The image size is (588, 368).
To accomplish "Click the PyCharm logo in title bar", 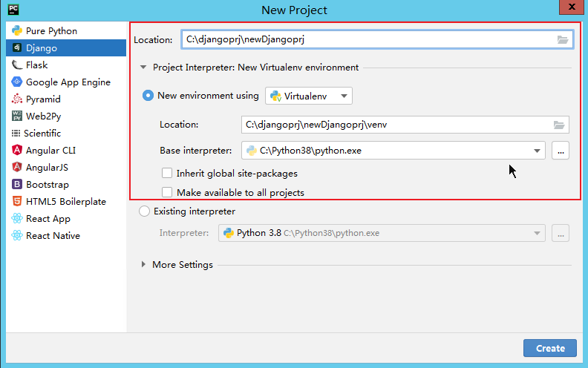I will click(x=13, y=10).
